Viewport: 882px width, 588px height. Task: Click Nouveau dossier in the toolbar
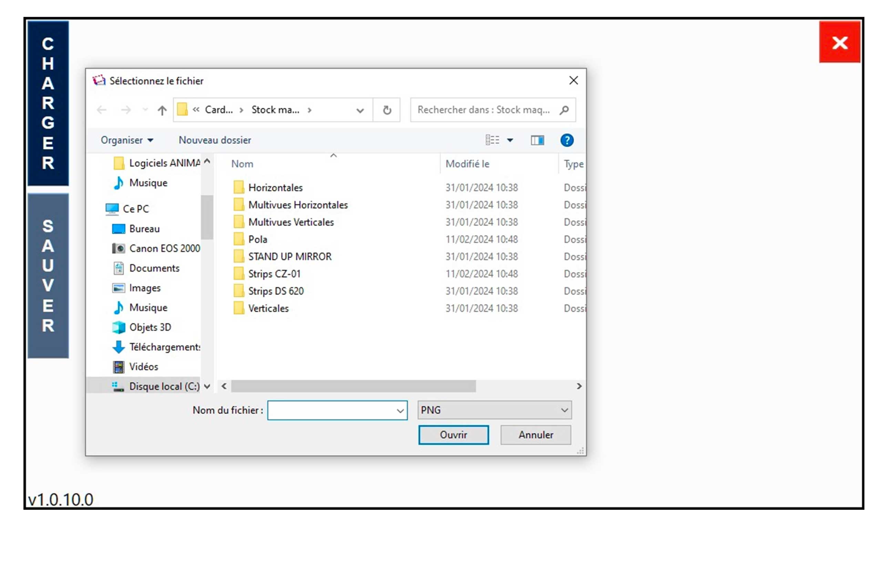click(x=215, y=140)
